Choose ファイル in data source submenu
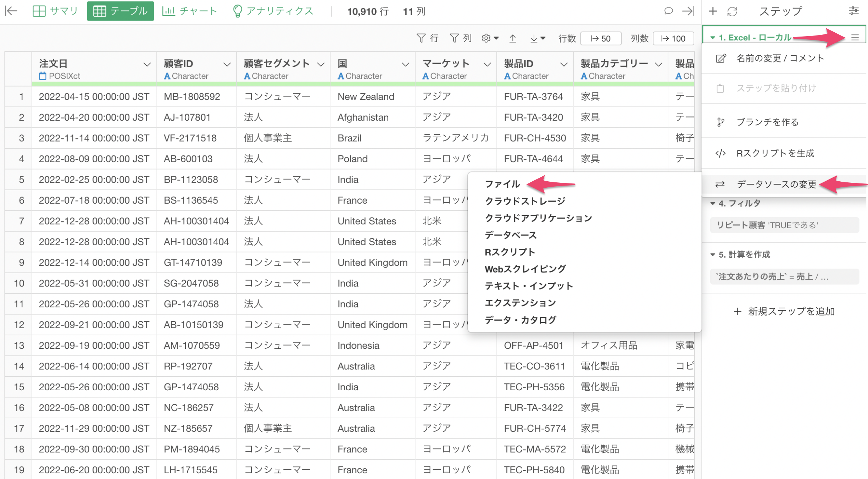This screenshot has height=479, width=868. [x=502, y=184]
